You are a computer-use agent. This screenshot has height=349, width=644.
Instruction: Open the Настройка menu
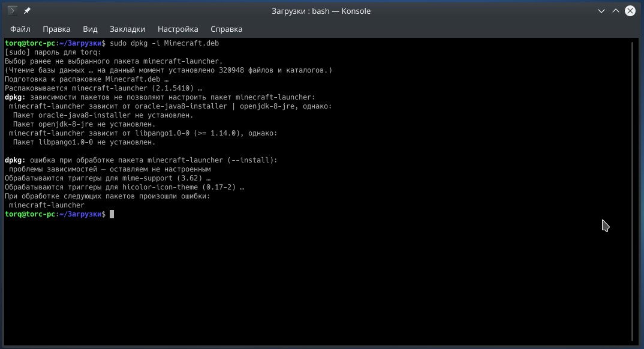(178, 29)
